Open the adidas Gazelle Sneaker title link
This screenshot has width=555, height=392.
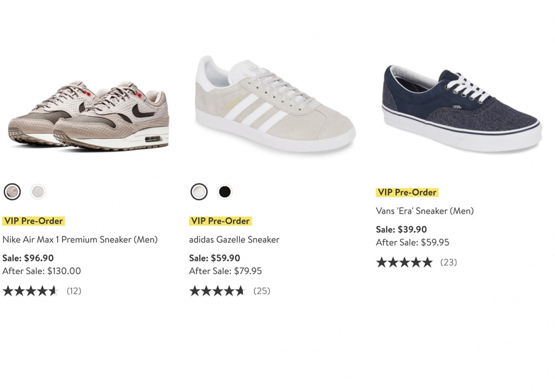[234, 240]
